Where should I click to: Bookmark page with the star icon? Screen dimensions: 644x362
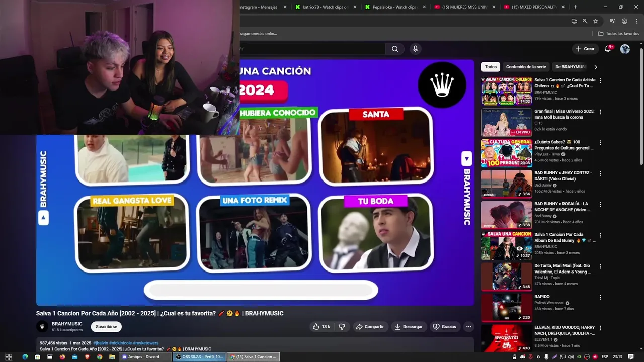point(596,21)
